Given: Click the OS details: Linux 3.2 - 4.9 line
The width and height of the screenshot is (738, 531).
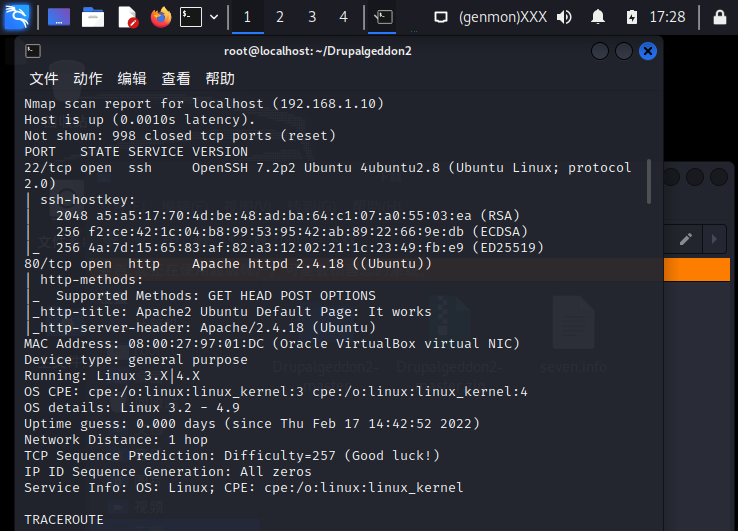Looking at the screenshot, I should 132,408.
